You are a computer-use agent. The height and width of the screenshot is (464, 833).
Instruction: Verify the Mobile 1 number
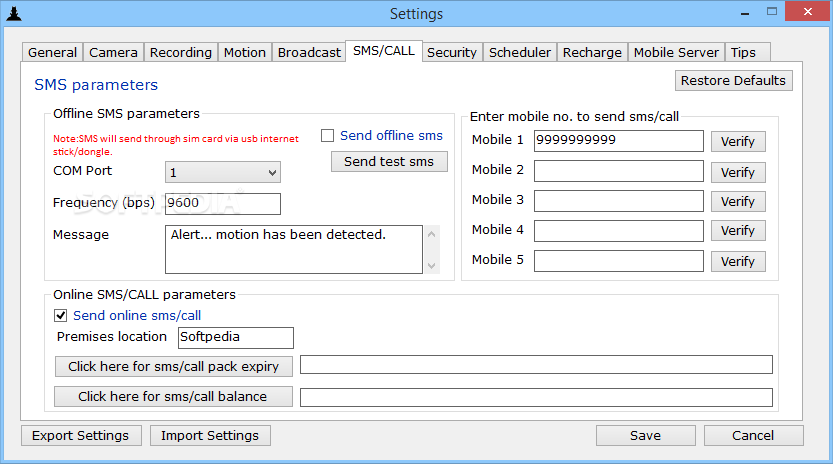738,141
